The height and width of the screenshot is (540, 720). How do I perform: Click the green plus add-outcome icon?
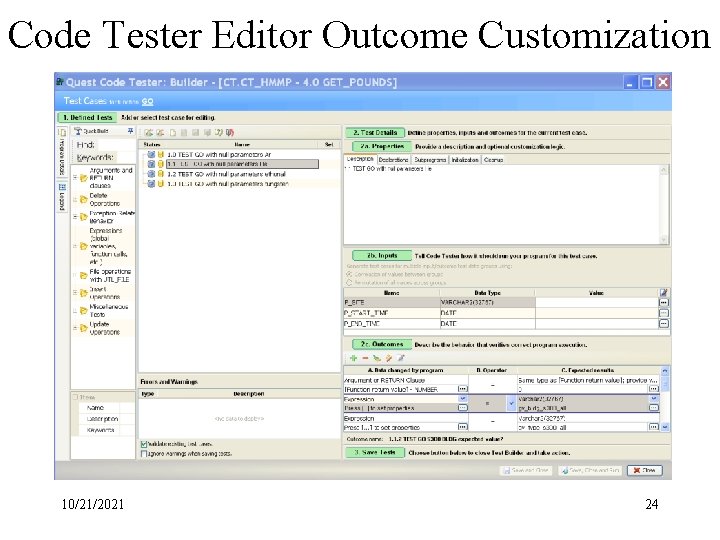(353, 358)
